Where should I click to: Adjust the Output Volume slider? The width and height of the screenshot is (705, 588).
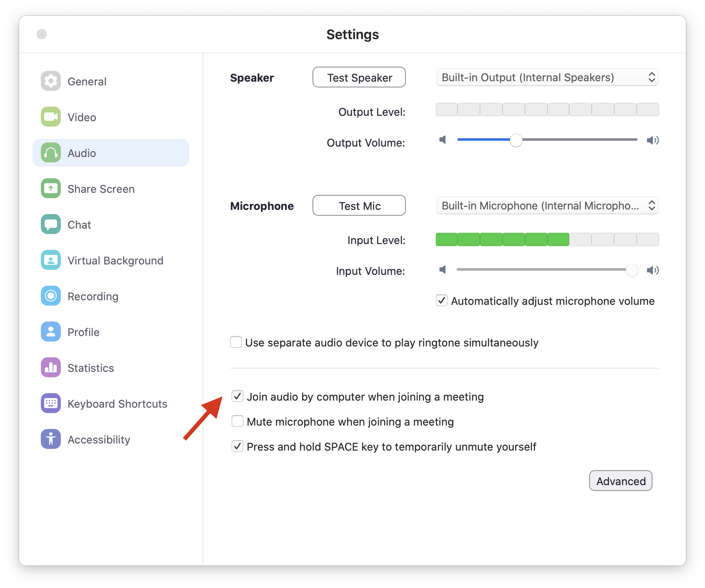pos(517,141)
